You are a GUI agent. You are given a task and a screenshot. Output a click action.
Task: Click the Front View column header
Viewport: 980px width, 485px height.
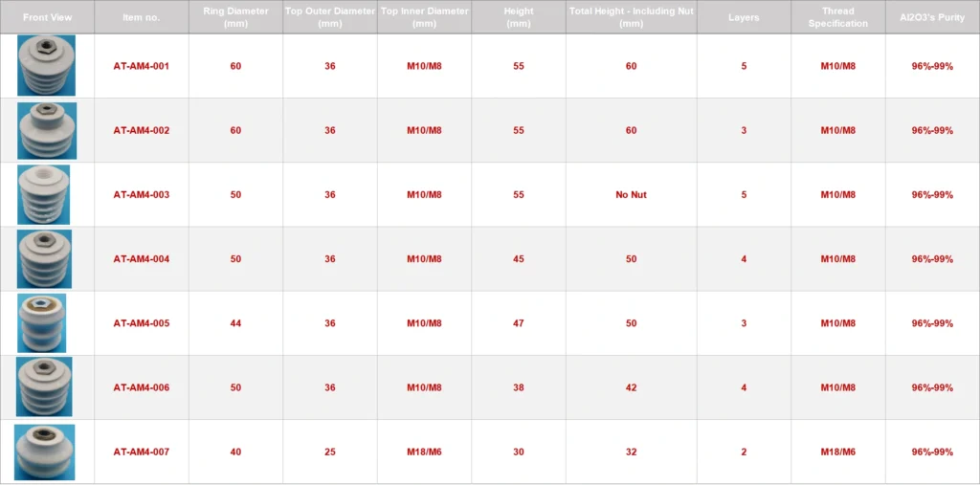(47, 17)
